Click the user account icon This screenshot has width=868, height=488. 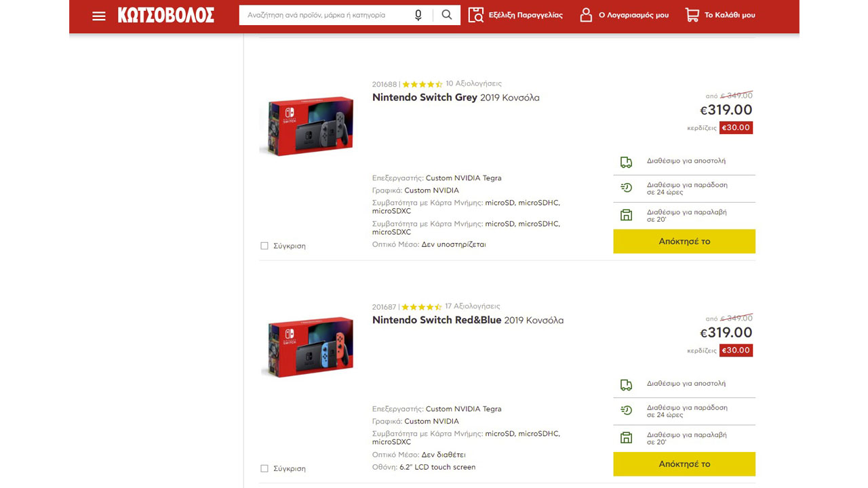pos(586,15)
